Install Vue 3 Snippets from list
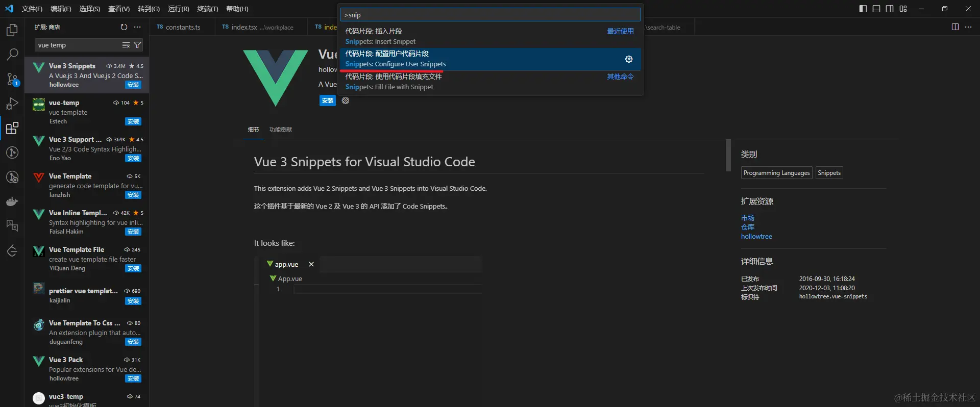 [133, 85]
